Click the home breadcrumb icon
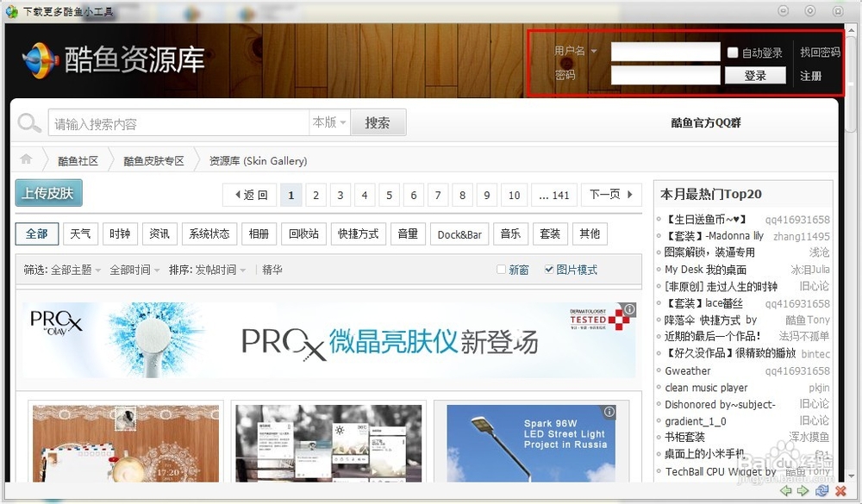Viewport: 862px width, 504px height. click(x=26, y=159)
